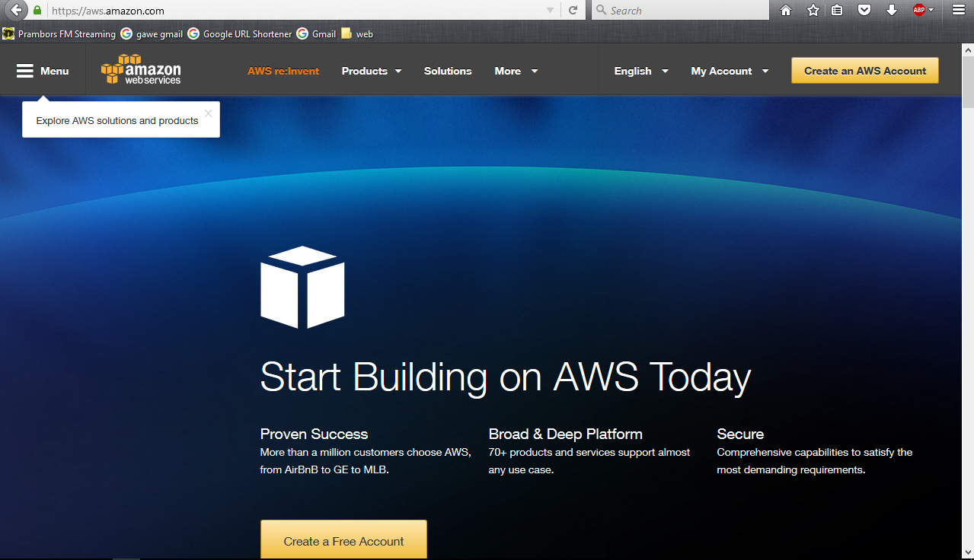This screenshot has width=974, height=560.
Task: Click into the browser Search box
Action: click(680, 11)
